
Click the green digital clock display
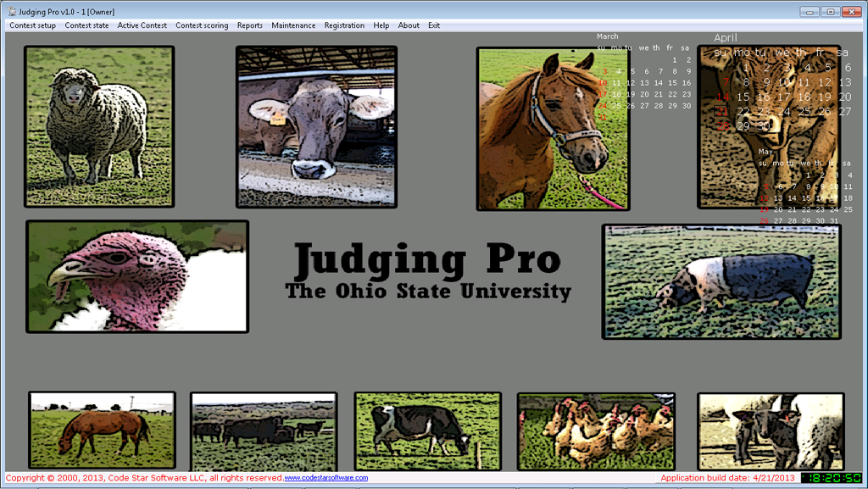(832, 478)
